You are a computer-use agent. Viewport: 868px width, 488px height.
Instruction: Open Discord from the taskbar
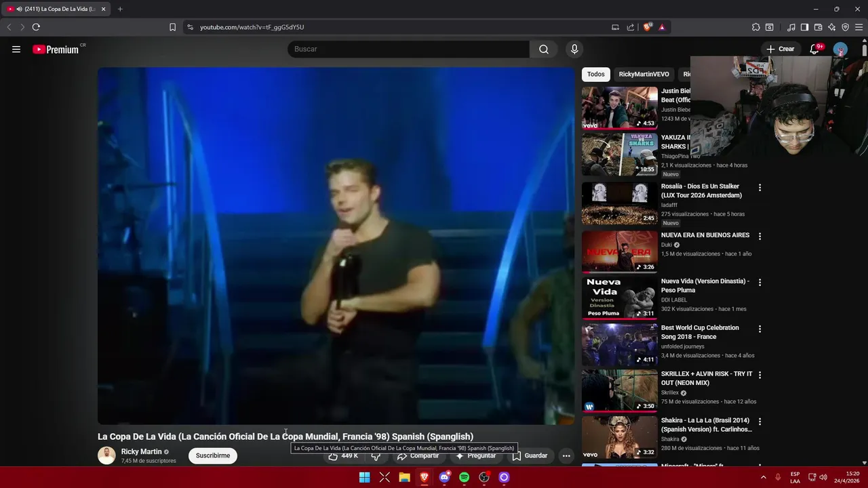pyautogui.click(x=444, y=477)
